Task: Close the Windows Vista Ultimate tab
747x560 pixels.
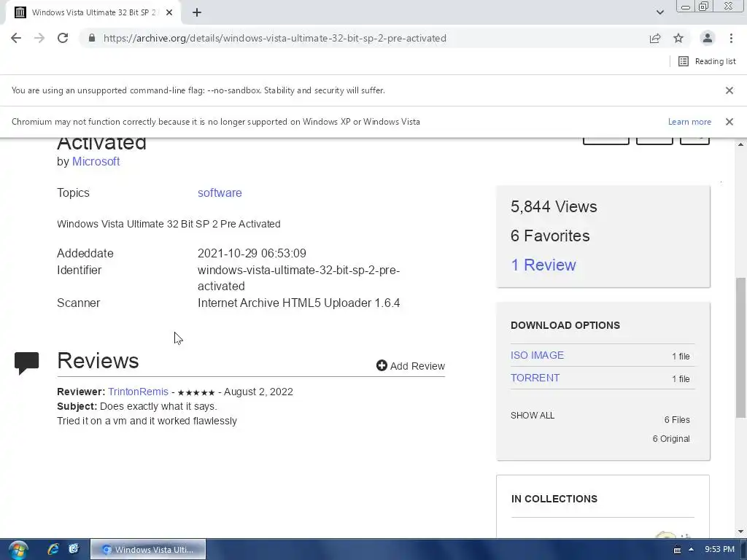Action: pyautogui.click(x=169, y=12)
